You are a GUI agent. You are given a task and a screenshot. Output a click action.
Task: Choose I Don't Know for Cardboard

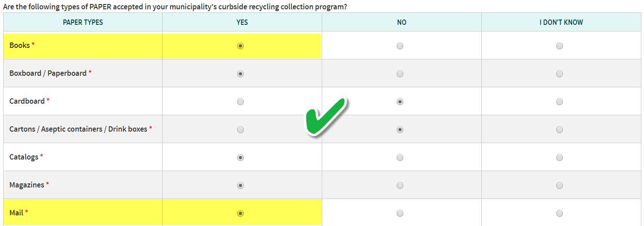[x=559, y=101]
